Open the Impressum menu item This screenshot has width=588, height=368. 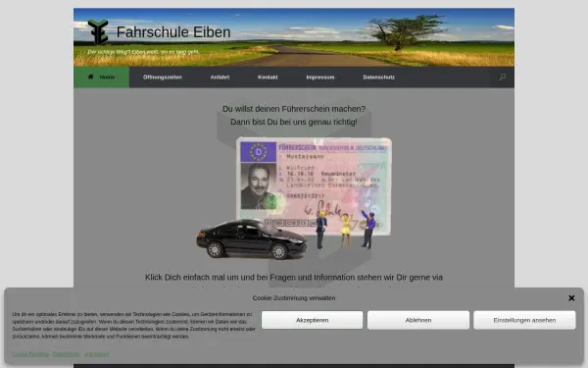tap(319, 77)
